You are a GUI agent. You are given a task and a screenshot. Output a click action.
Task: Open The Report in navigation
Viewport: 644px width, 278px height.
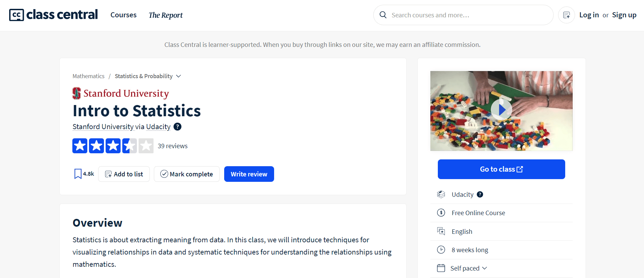pyautogui.click(x=165, y=15)
